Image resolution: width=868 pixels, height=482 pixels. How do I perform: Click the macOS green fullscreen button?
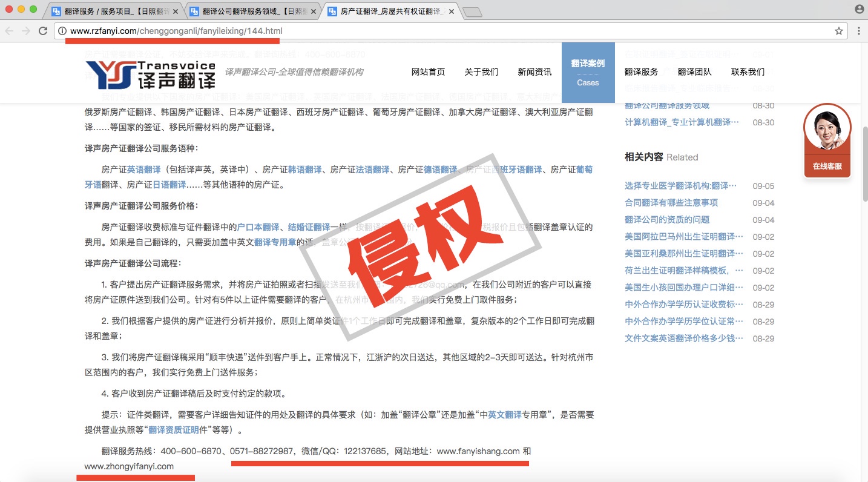33,9
